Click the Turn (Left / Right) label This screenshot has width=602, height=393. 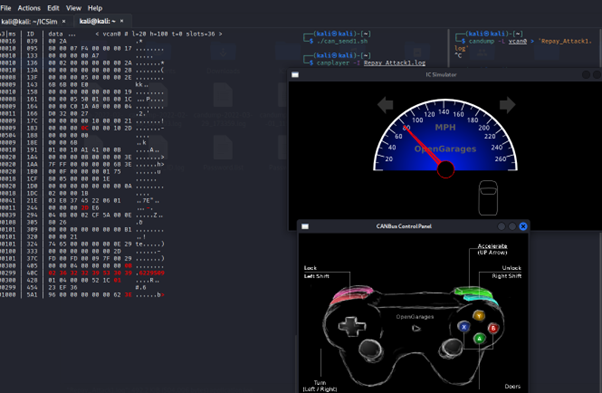320,386
